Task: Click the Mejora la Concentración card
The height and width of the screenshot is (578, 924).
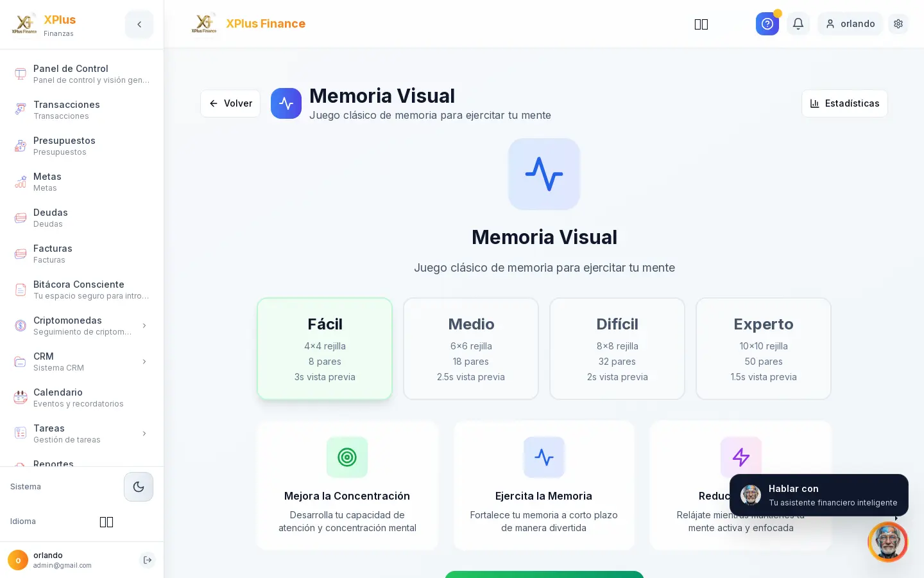Action: click(347, 486)
